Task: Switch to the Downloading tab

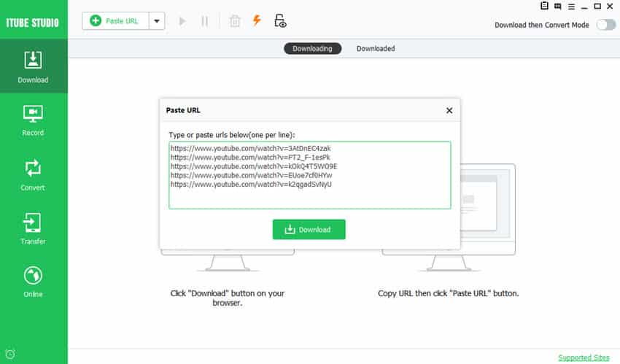Action: [312, 49]
